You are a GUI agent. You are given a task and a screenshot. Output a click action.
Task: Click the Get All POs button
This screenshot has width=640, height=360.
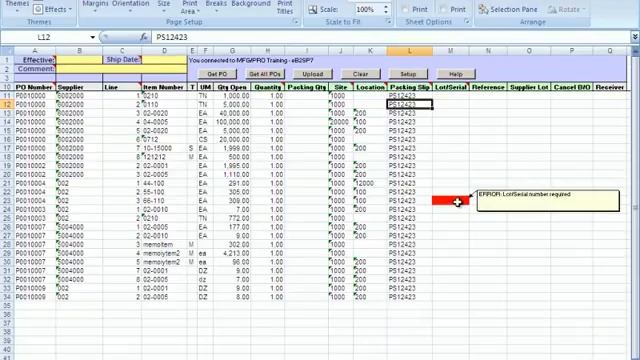pyautogui.click(x=265, y=74)
